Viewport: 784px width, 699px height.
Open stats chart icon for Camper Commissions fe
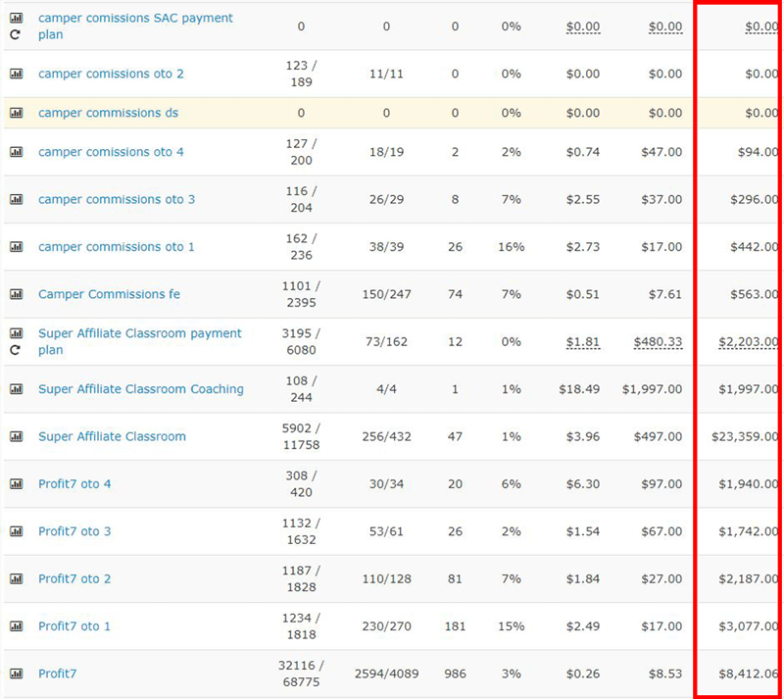click(16, 294)
